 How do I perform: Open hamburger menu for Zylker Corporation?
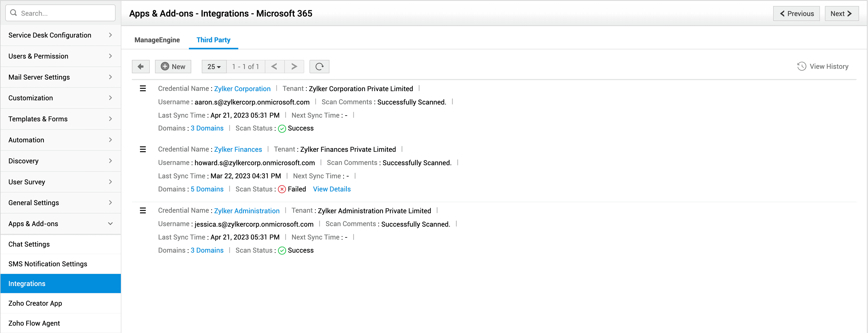click(143, 89)
